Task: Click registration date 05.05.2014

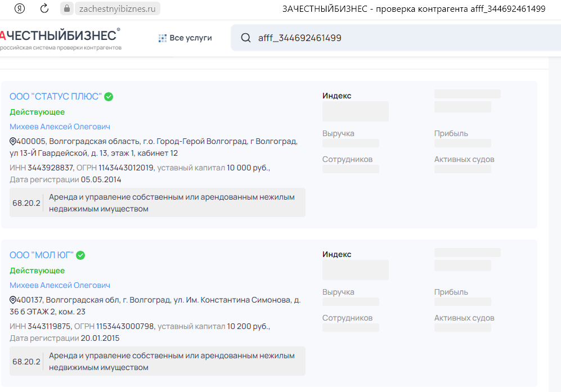Action: pyautogui.click(x=101, y=179)
